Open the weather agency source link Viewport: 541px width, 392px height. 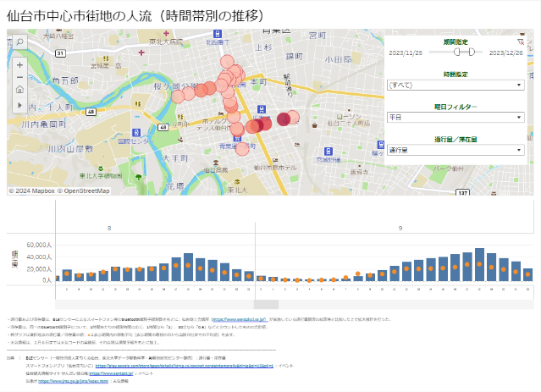[x=73, y=381]
